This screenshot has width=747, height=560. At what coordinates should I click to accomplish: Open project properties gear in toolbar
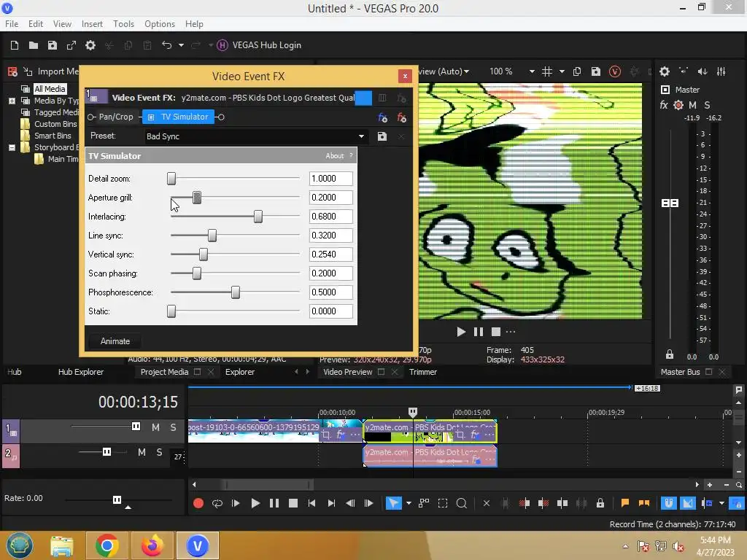click(x=90, y=45)
